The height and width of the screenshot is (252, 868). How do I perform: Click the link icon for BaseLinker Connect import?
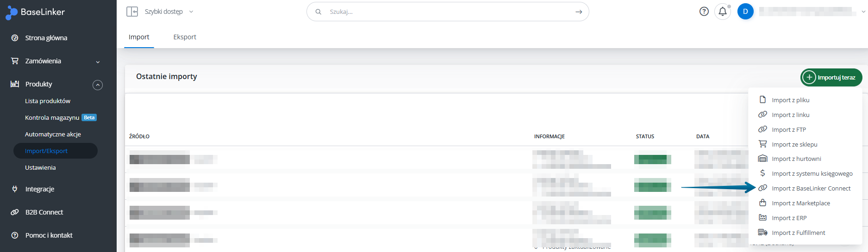pos(762,188)
